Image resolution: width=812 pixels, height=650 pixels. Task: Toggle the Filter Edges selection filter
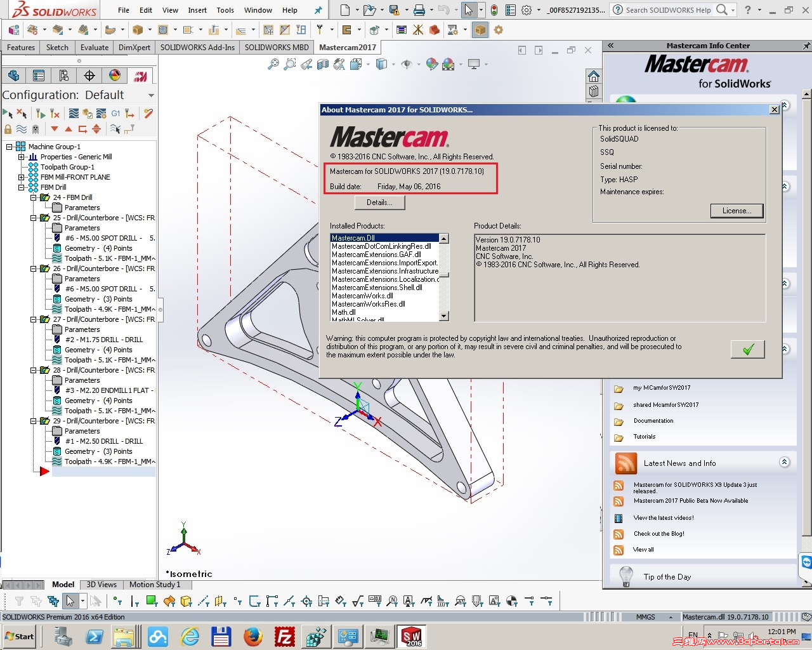(134, 600)
